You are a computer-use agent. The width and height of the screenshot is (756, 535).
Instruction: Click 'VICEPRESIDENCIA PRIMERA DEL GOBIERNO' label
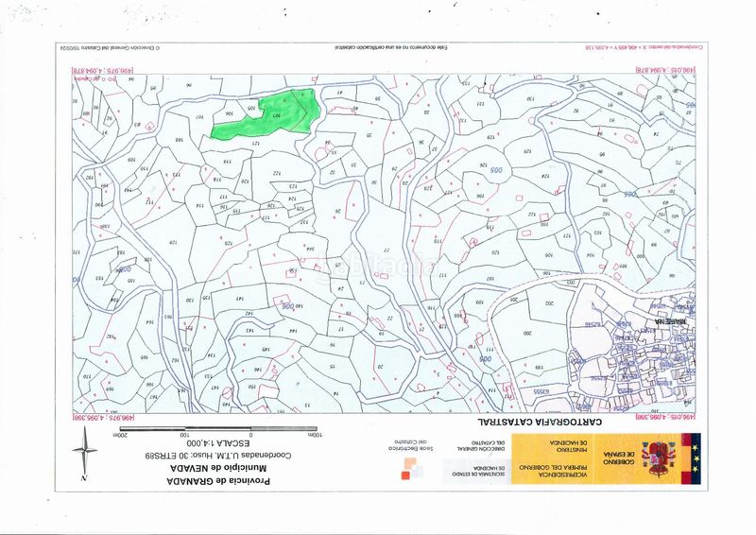[x=554, y=472]
